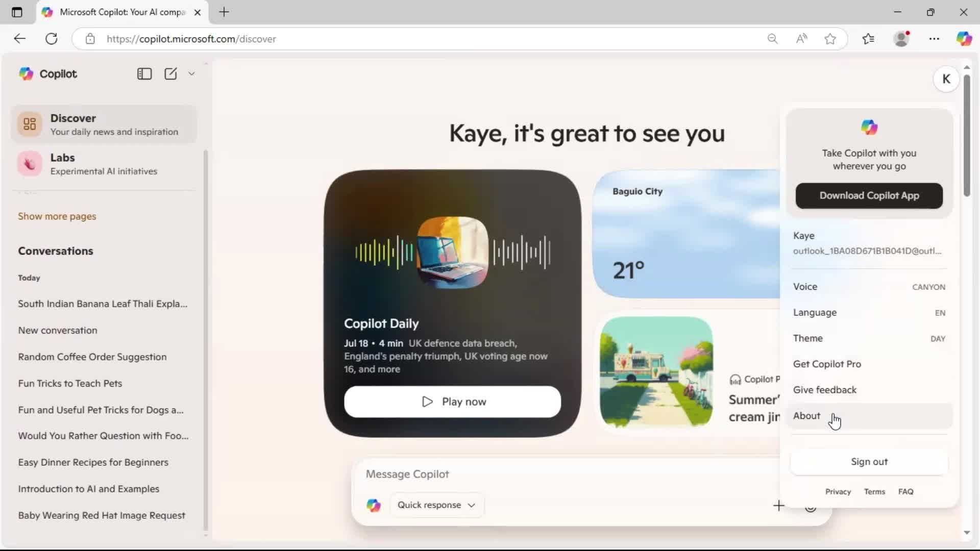Image resolution: width=980 pixels, height=551 pixels.
Task: Click the Copilot icon inside message box
Action: click(x=374, y=505)
